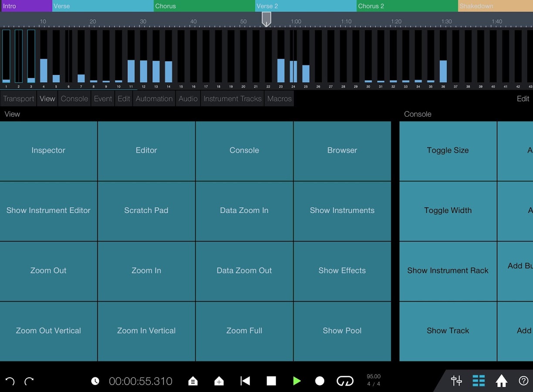533x392 pixels.
Task: Open help via the question mark icon
Action: tap(524, 381)
